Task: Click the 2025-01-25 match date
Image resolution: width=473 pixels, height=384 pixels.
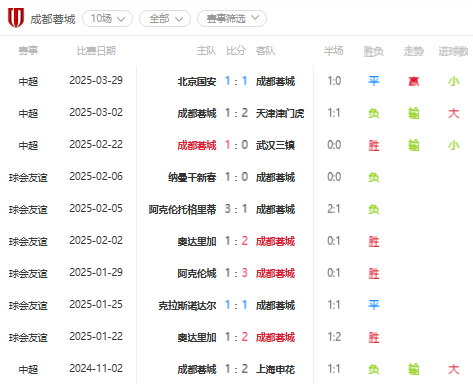Action: coord(96,304)
